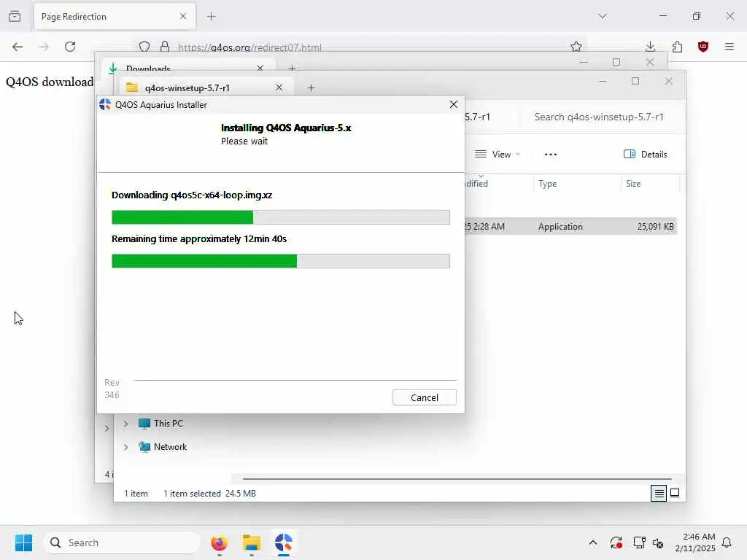Click the Firefox back arrow button
Screen dimensions: 747x560
point(18,47)
